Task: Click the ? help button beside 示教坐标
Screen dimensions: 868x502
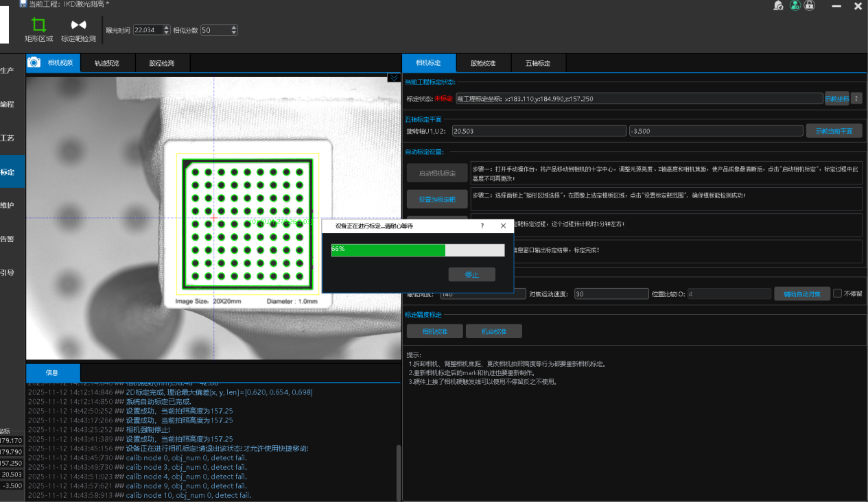Action: pyautogui.click(x=856, y=98)
